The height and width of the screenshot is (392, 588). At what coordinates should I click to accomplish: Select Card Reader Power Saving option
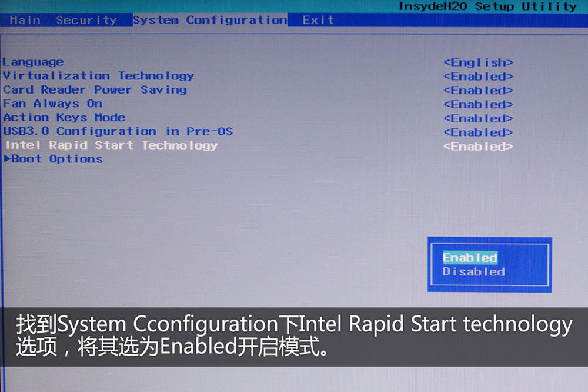coord(95,89)
